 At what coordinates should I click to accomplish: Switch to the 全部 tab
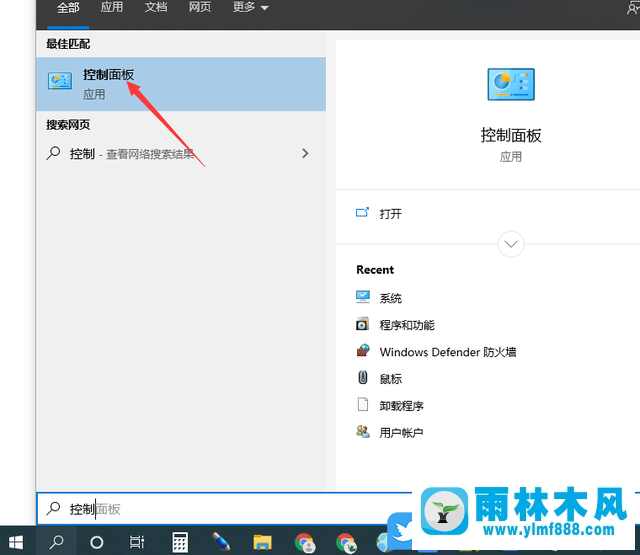tap(68, 7)
